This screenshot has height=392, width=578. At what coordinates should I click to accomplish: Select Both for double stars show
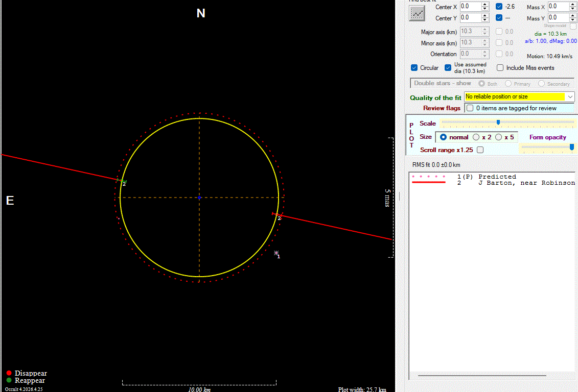point(482,84)
